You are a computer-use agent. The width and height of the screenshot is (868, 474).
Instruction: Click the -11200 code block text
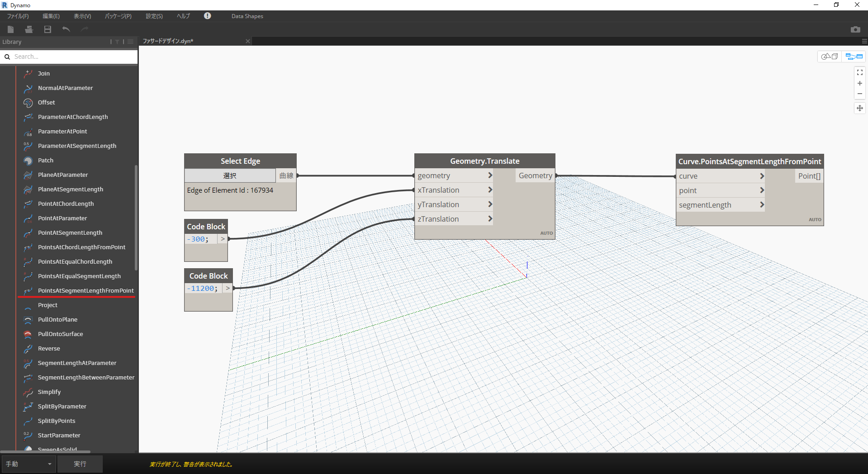coord(202,288)
